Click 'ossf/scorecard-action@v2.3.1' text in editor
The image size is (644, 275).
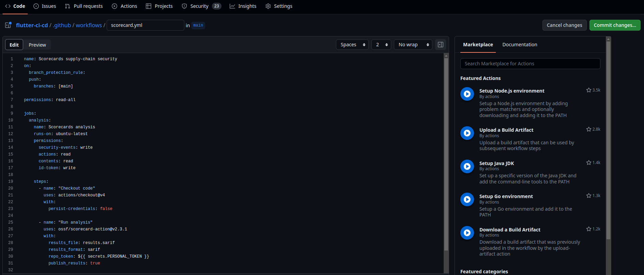93,229
